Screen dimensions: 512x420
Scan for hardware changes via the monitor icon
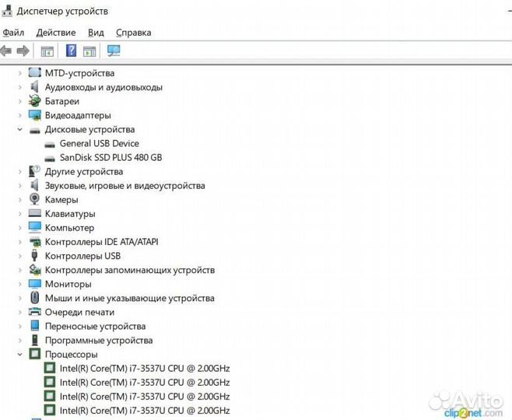click(x=114, y=51)
